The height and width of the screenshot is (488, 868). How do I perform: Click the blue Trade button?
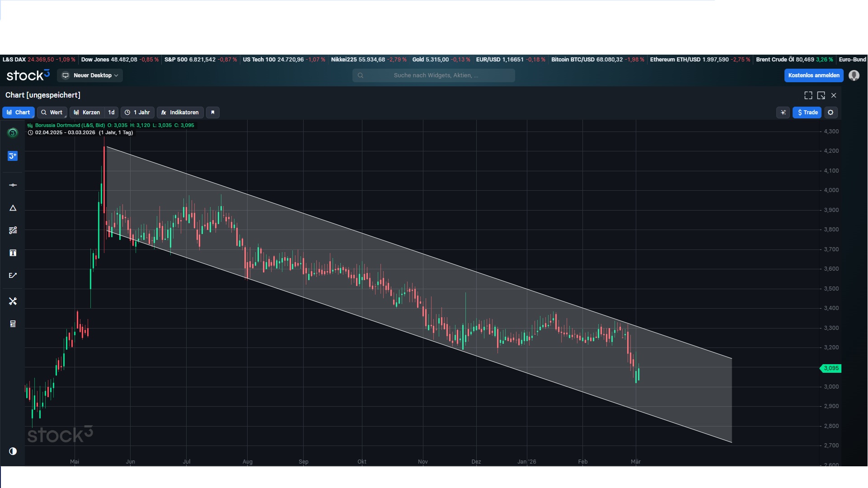coord(807,113)
